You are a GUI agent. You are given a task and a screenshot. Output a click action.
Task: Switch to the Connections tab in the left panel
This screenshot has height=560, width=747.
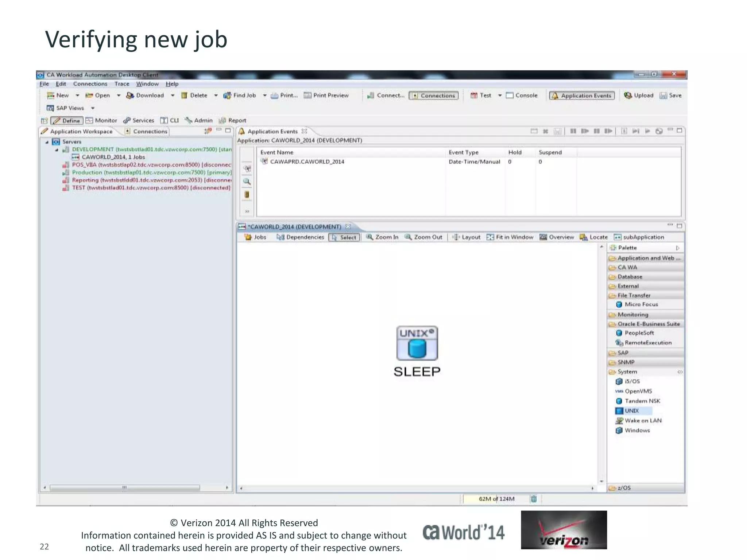147,131
